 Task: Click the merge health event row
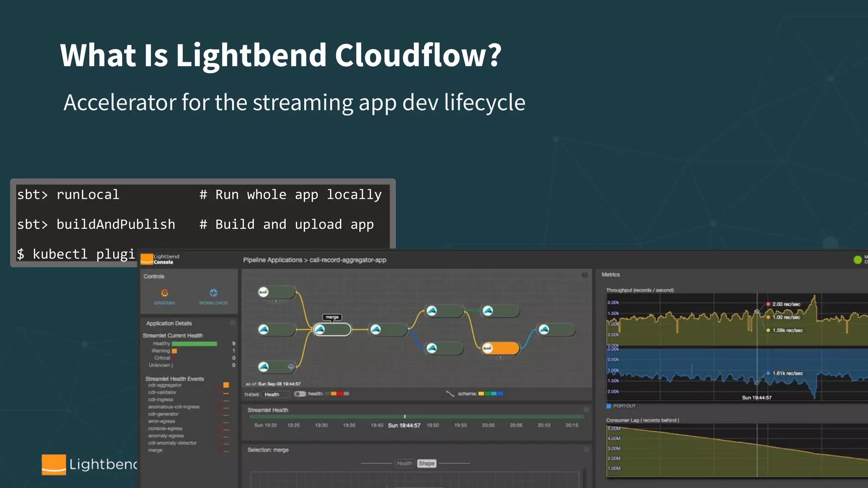click(x=188, y=450)
